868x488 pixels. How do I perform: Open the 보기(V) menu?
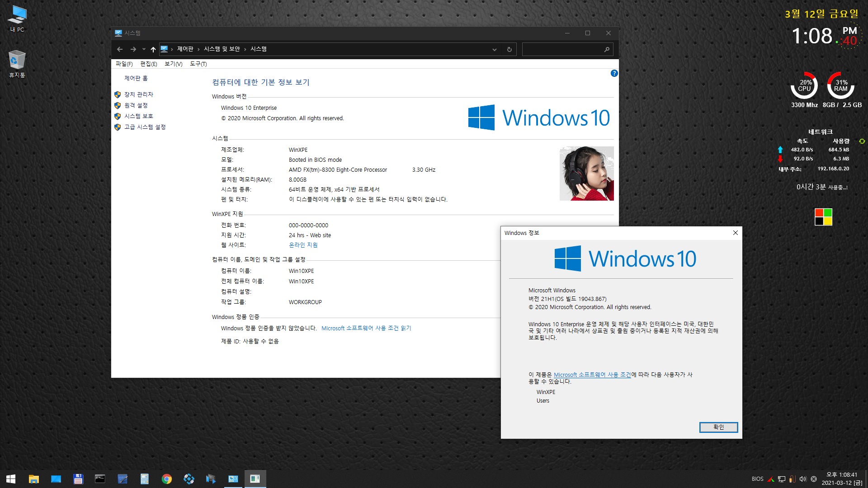(x=173, y=64)
